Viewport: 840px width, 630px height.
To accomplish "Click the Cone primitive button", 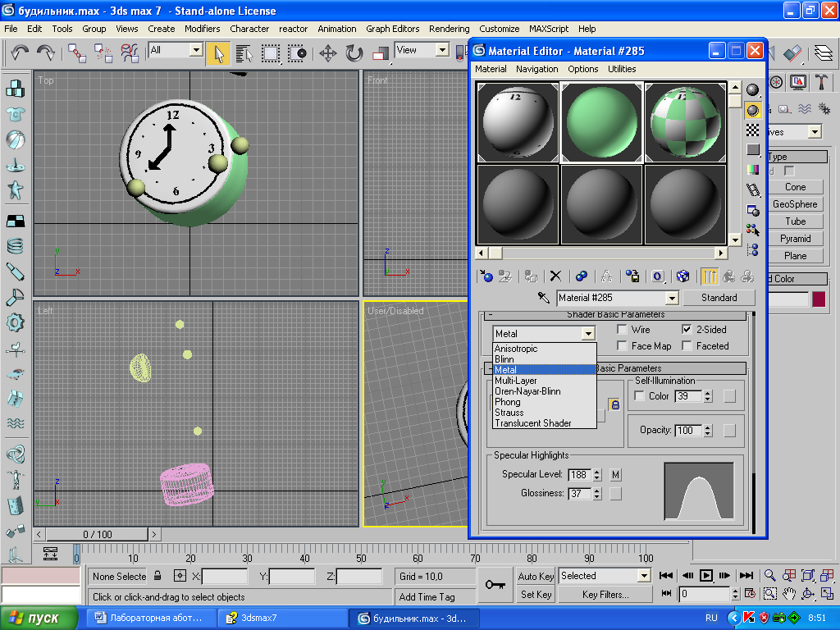I will (x=795, y=187).
